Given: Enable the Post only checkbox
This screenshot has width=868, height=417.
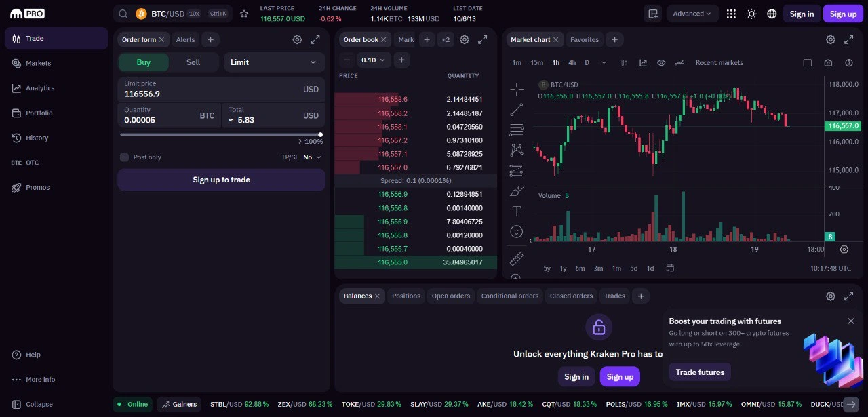Looking at the screenshot, I should pyautogui.click(x=124, y=157).
